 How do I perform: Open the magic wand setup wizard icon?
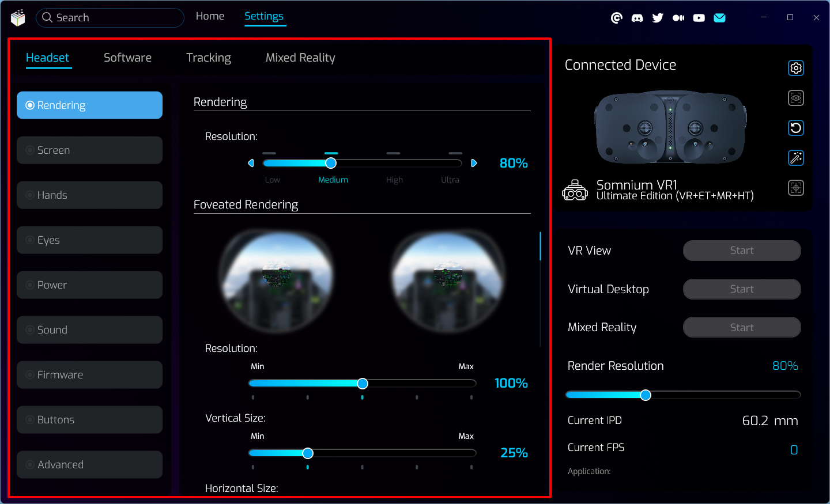click(796, 158)
